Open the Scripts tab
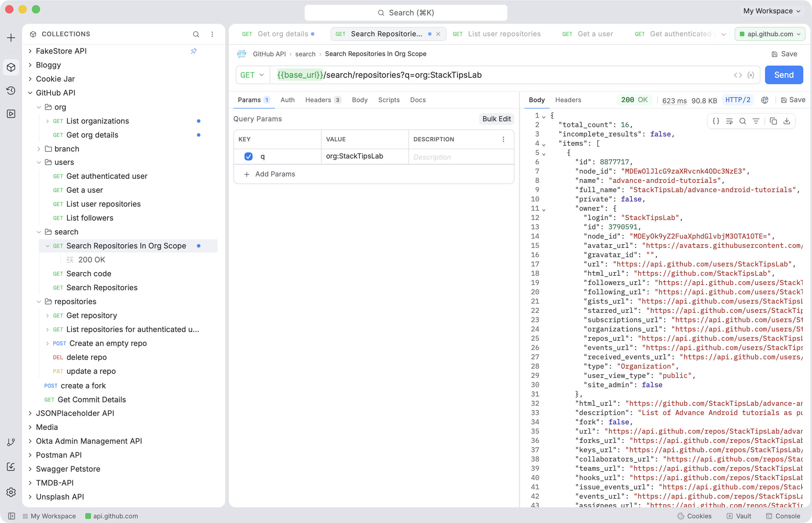 coord(389,100)
